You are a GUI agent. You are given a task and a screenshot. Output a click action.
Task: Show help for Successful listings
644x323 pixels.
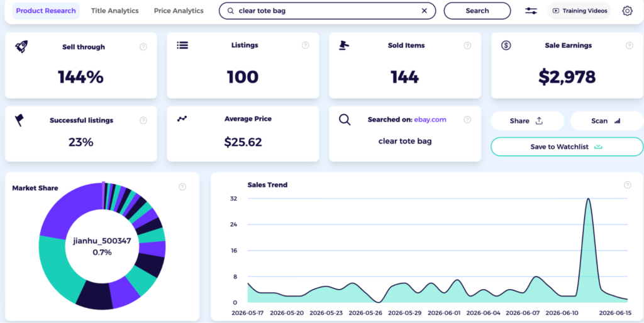pos(143,120)
